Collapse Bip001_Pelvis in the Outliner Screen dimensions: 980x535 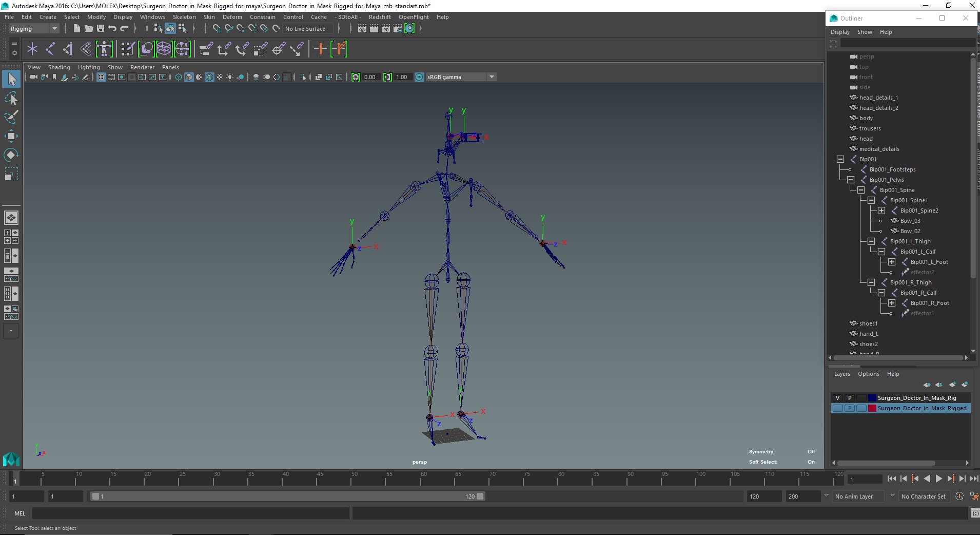pyautogui.click(x=851, y=180)
